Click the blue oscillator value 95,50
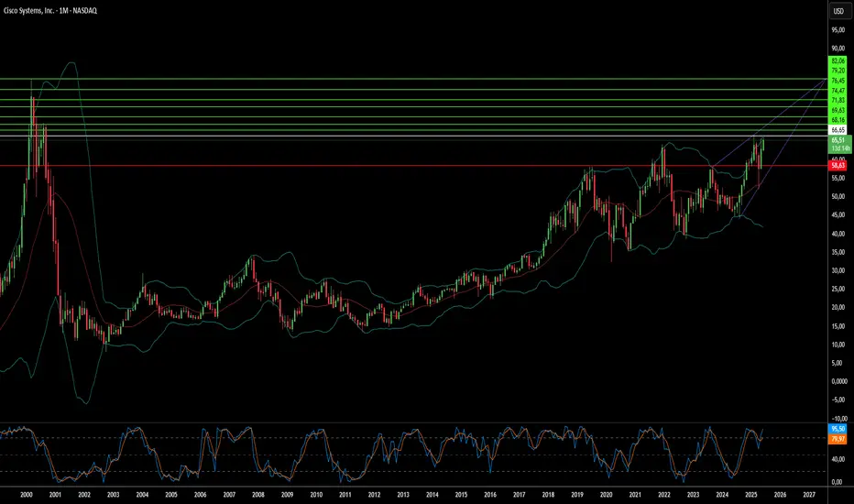 [838, 429]
